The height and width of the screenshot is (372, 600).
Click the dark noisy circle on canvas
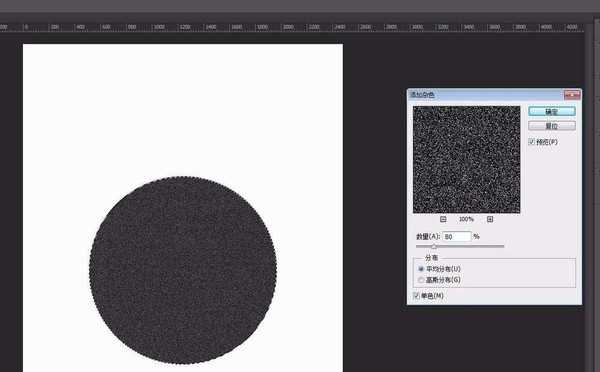click(x=183, y=270)
